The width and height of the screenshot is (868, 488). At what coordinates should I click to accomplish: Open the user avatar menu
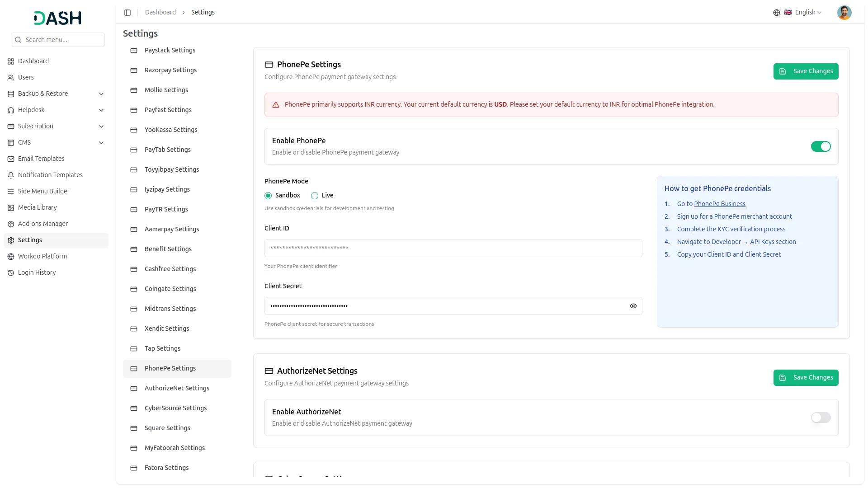tap(844, 13)
